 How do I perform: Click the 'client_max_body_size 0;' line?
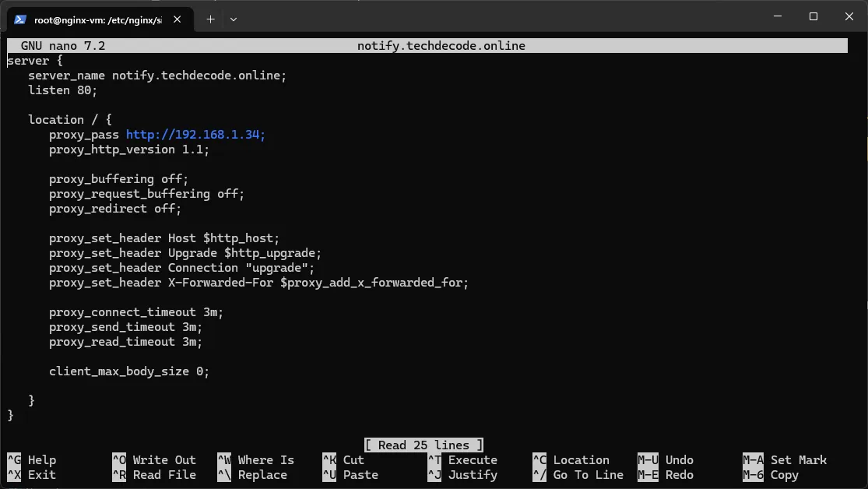[x=129, y=371]
